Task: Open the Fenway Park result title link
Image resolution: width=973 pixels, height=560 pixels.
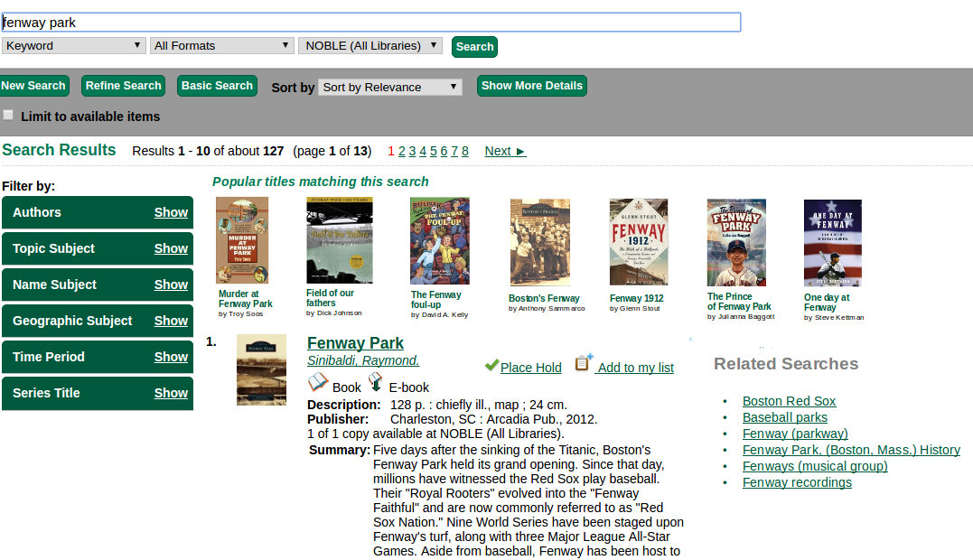Action: (x=355, y=343)
